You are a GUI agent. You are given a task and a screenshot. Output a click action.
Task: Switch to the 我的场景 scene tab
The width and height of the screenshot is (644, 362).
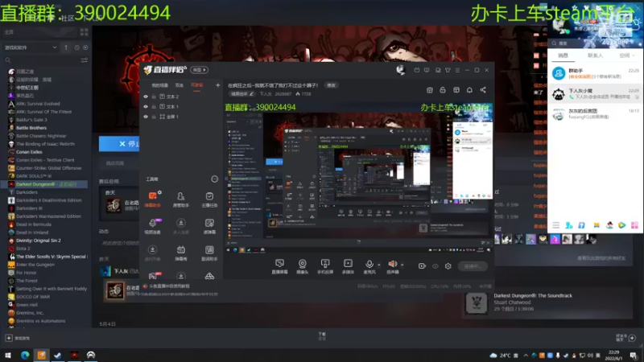coord(159,85)
